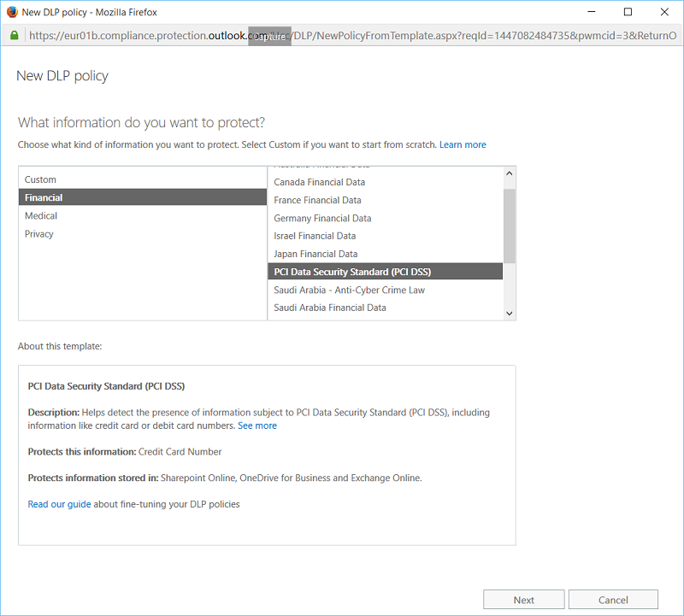Select PCI Data Security Standard (PCI DSS) row

click(386, 272)
